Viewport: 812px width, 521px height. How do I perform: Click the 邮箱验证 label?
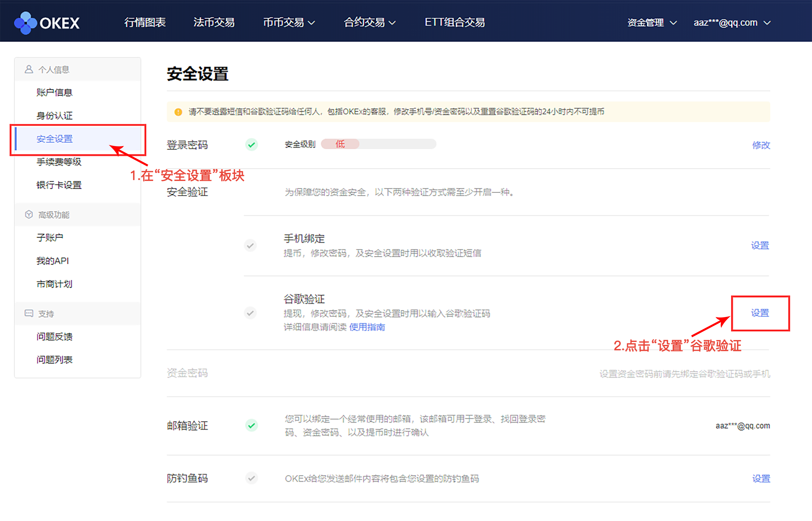[187, 426]
